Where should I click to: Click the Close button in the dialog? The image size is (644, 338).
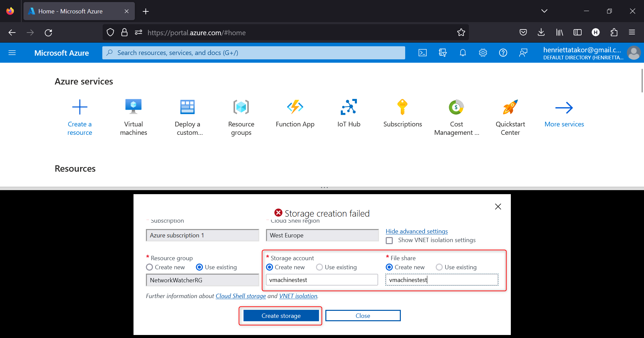[363, 316]
